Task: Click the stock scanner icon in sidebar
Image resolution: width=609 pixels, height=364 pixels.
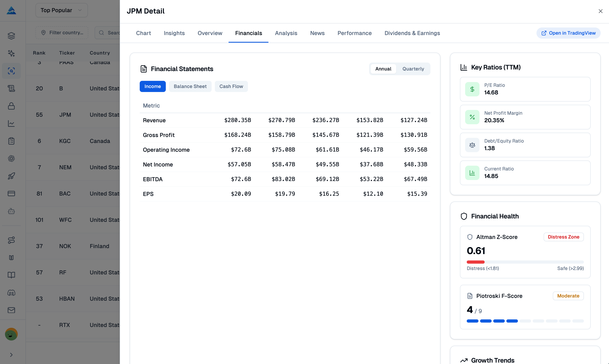Action: tap(11, 71)
